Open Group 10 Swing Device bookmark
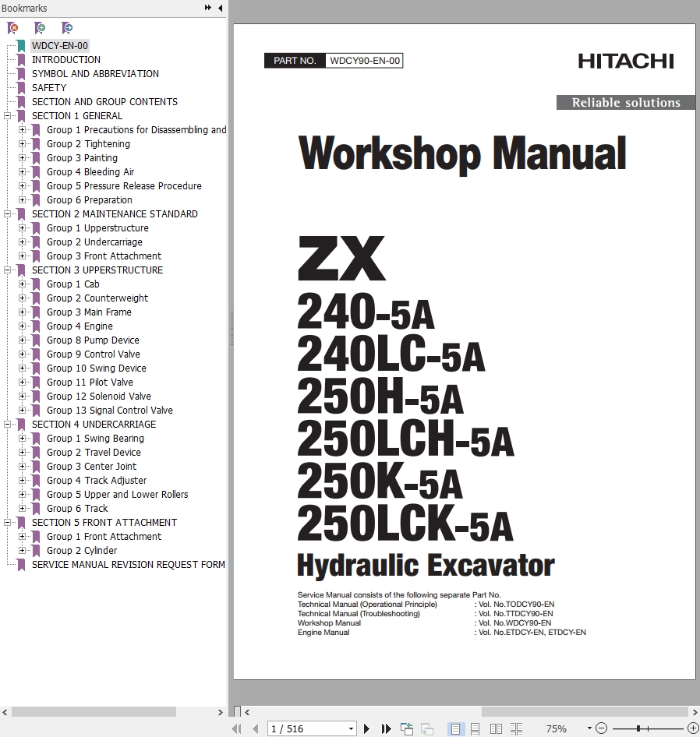 [97, 368]
